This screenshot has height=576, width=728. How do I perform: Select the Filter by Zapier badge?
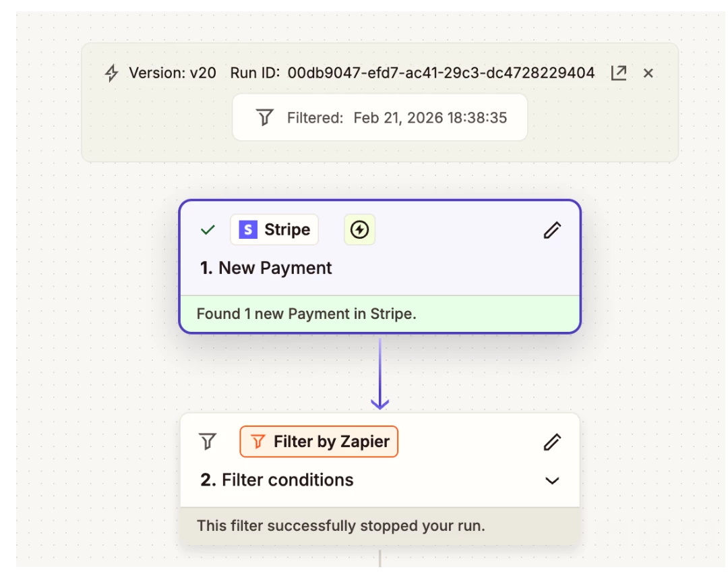(x=319, y=441)
